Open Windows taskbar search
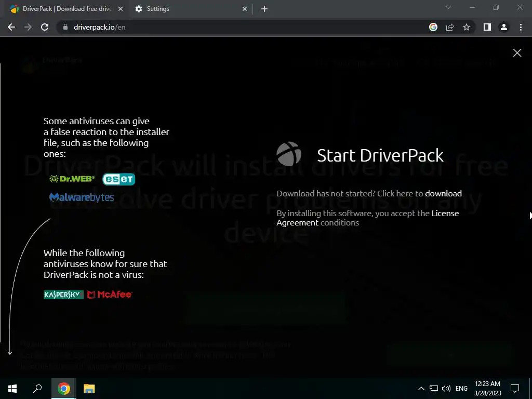532x399 pixels. tap(37, 389)
